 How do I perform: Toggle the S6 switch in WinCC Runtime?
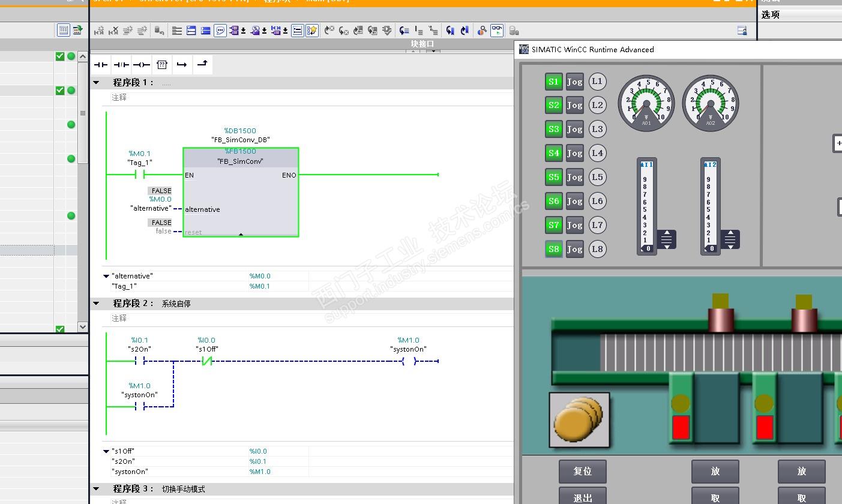tap(554, 202)
